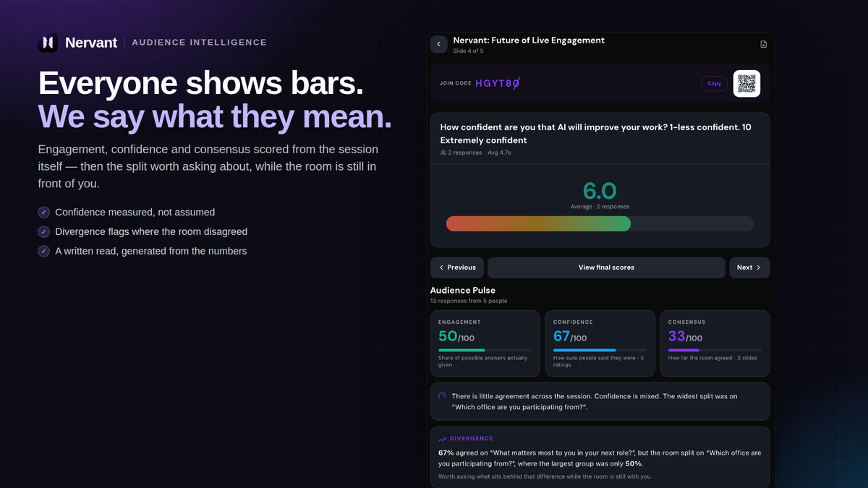
Task: Click the Consensus 33/100 progress bar
Action: point(715,350)
